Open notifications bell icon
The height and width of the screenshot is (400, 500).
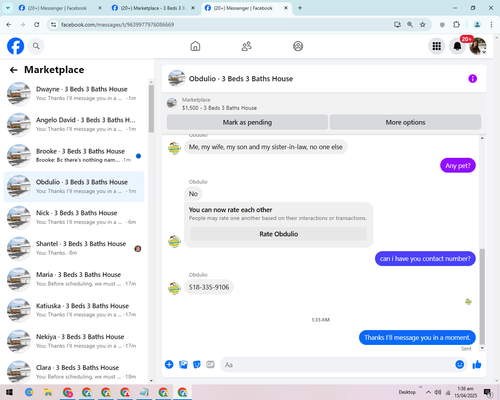coord(457,46)
